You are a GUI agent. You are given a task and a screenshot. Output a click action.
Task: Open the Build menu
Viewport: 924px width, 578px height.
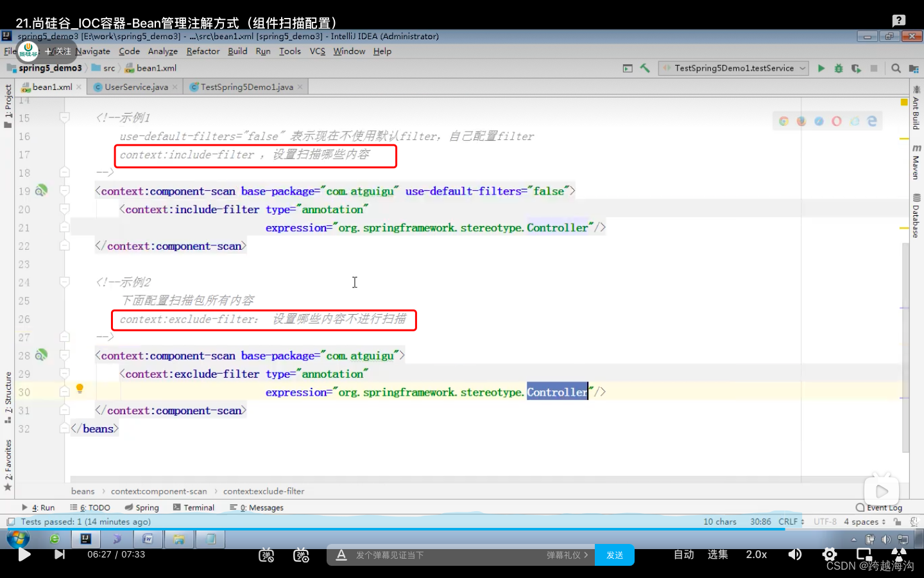(237, 51)
